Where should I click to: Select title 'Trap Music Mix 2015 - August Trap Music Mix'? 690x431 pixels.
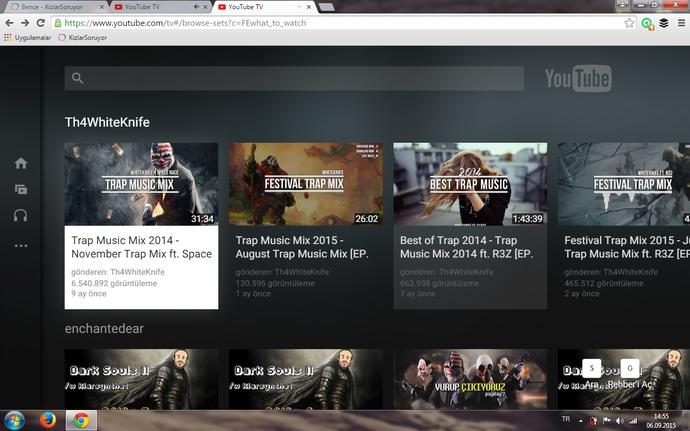(x=302, y=247)
